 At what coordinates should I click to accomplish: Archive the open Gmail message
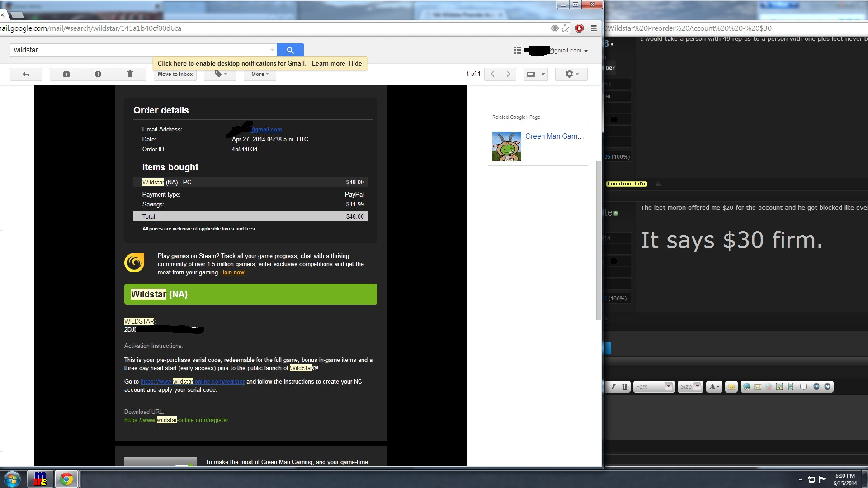coord(66,74)
